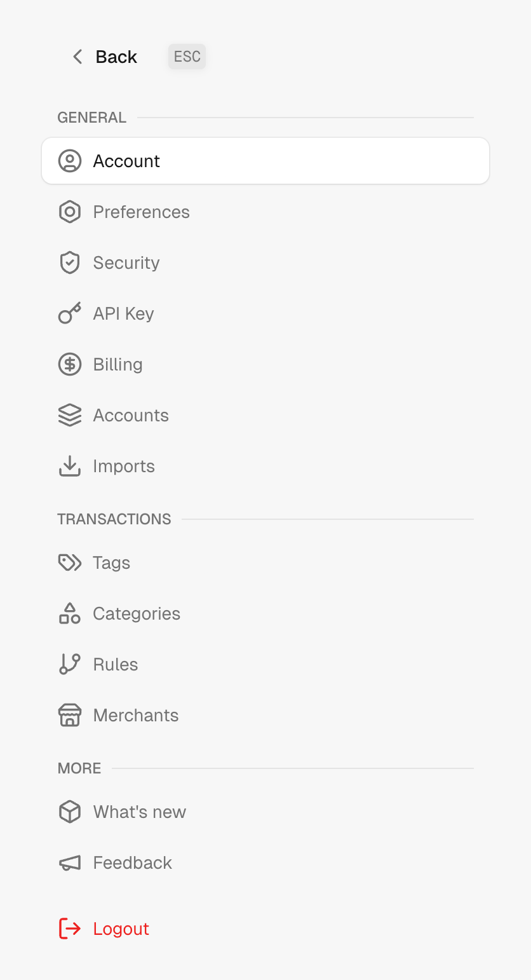Click the Rules branch icon
Screen dimensions: 531x980
click(70, 664)
